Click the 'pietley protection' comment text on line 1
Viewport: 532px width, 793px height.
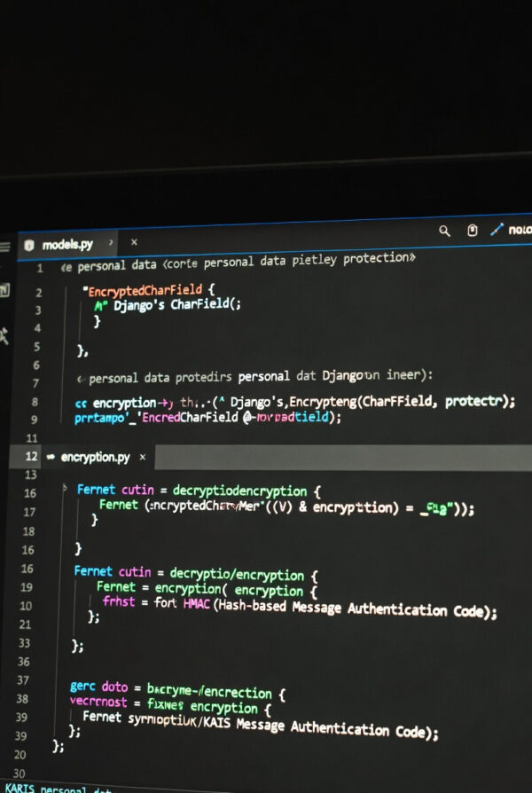(354, 259)
